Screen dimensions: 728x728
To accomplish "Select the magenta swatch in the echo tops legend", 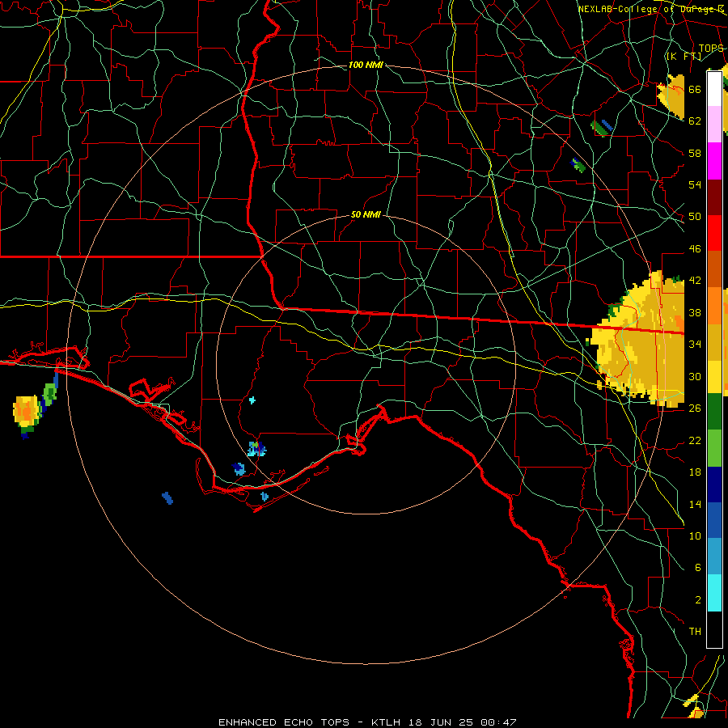I will click(714, 161).
